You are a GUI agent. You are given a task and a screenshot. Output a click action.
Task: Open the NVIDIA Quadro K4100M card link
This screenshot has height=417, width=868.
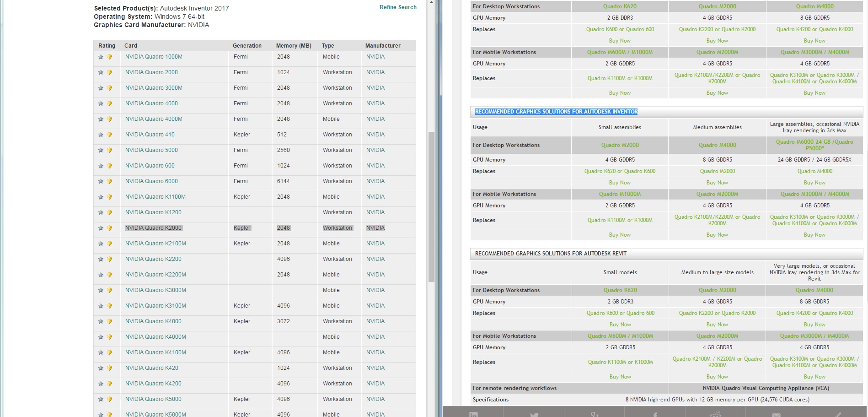[155, 352]
